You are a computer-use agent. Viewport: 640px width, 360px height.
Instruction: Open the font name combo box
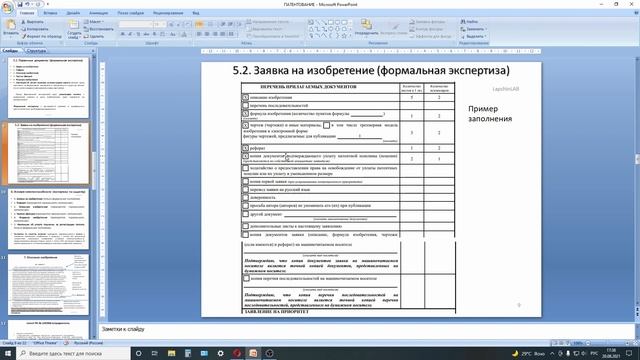click(x=135, y=24)
